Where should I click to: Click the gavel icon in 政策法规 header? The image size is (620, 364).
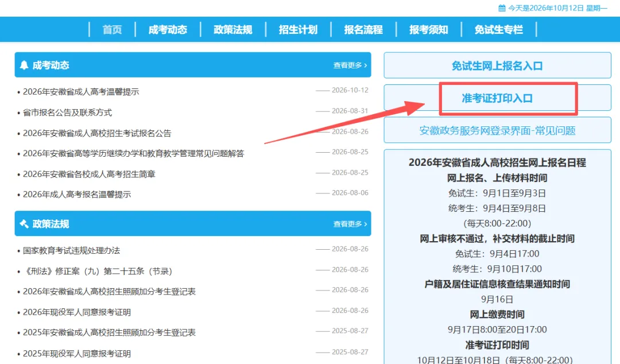tap(24, 224)
